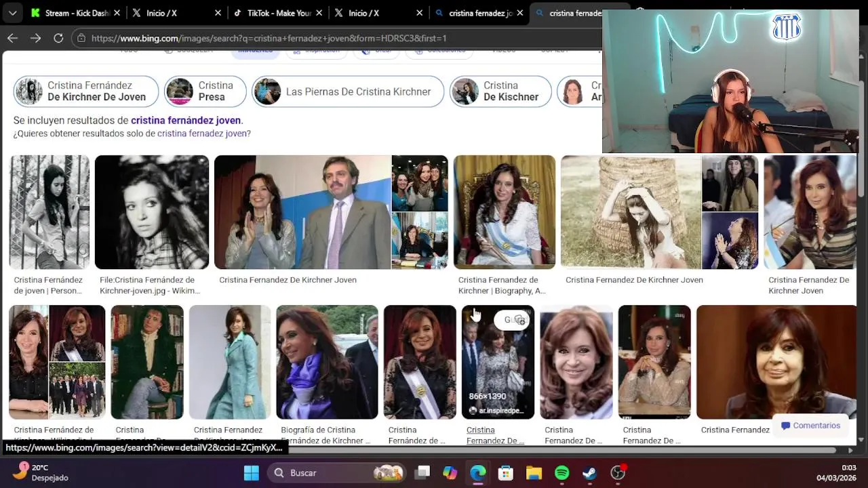Launch Copilot from the taskbar

[450, 473]
